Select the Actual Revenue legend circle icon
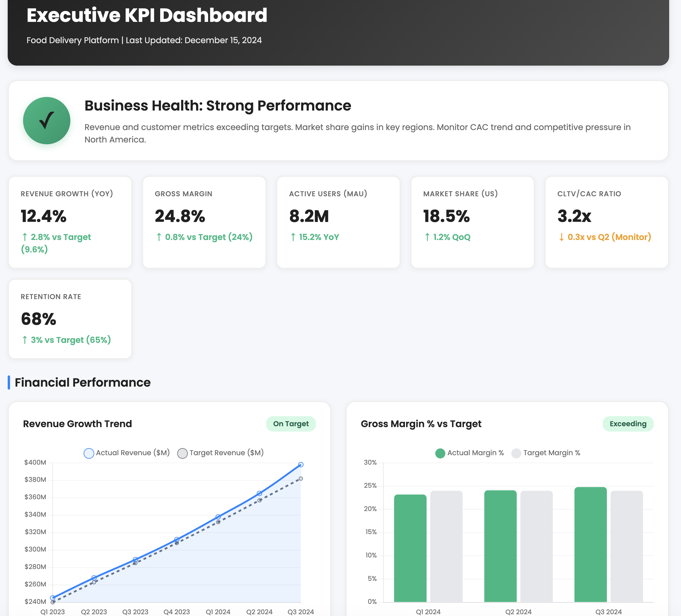 point(89,453)
